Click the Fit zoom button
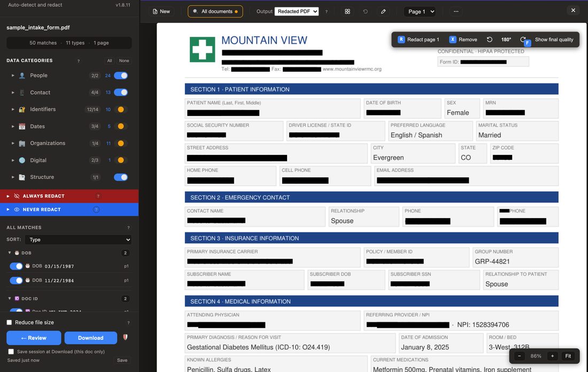Image resolution: width=588 pixels, height=372 pixels. (x=568, y=356)
